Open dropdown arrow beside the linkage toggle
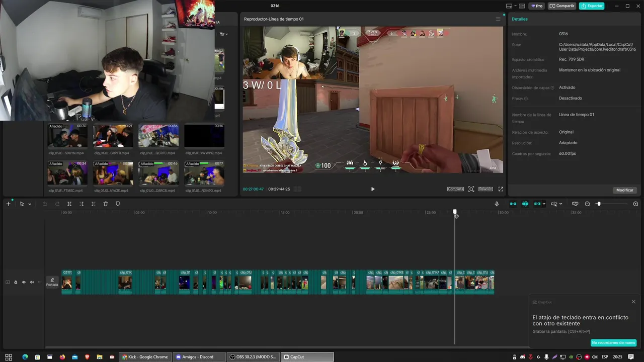 click(544, 204)
